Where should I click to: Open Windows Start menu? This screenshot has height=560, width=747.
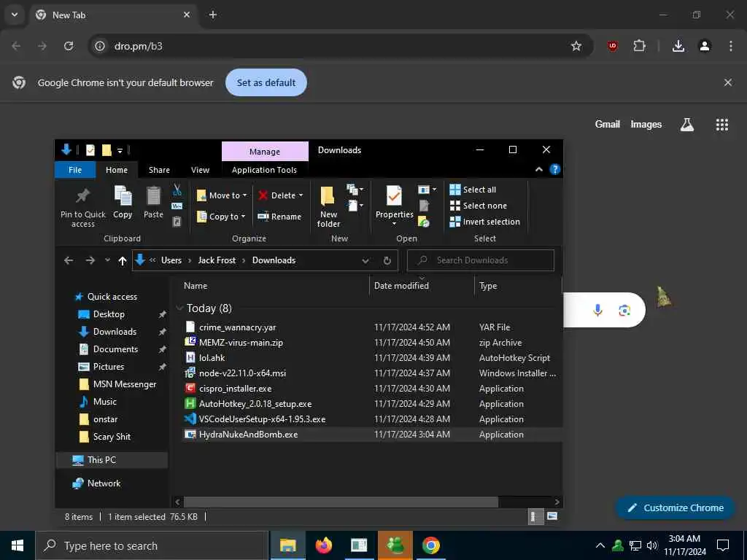[18, 545]
